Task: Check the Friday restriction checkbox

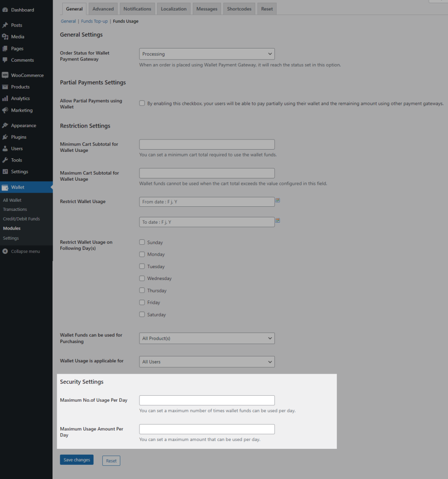Action: click(142, 302)
